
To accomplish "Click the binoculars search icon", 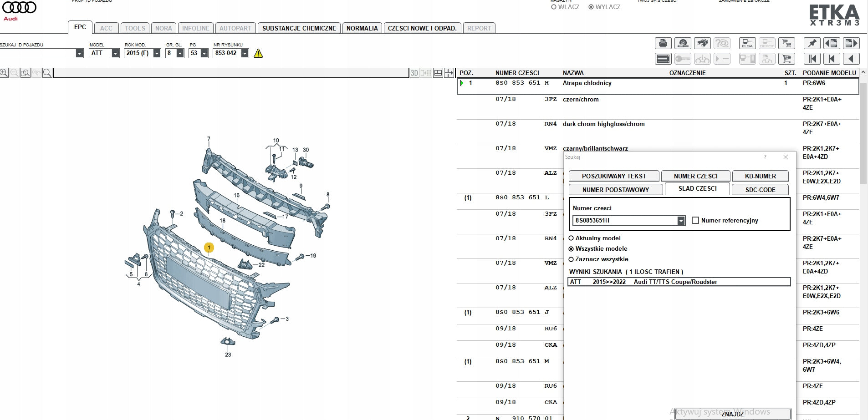I will 702,43.
